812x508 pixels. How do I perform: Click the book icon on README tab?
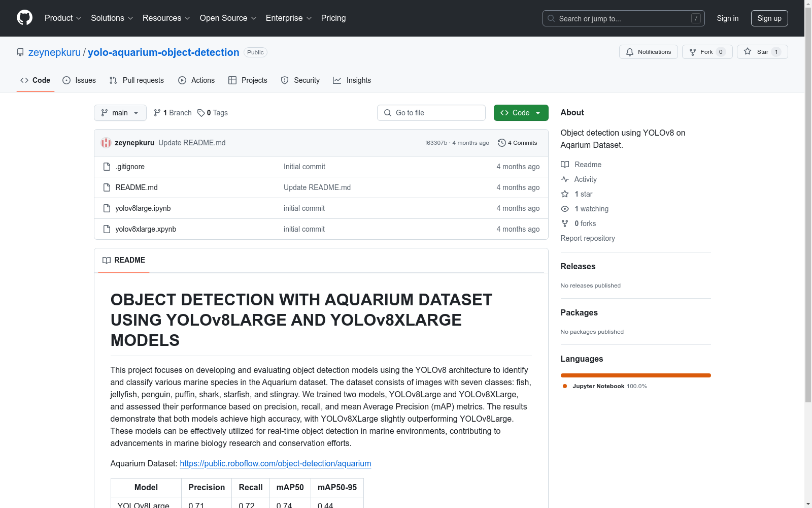tap(107, 260)
